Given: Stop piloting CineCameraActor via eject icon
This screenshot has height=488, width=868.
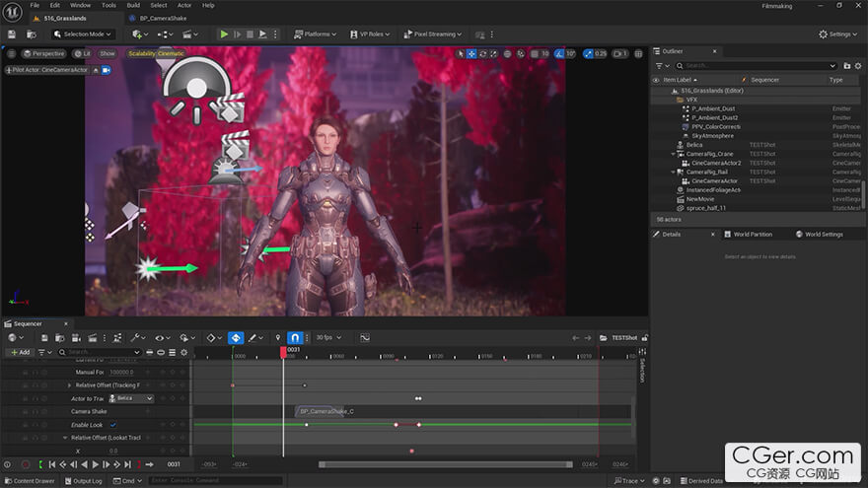Looking at the screenshot, I should pyautogui.click(x=96, y=70).
